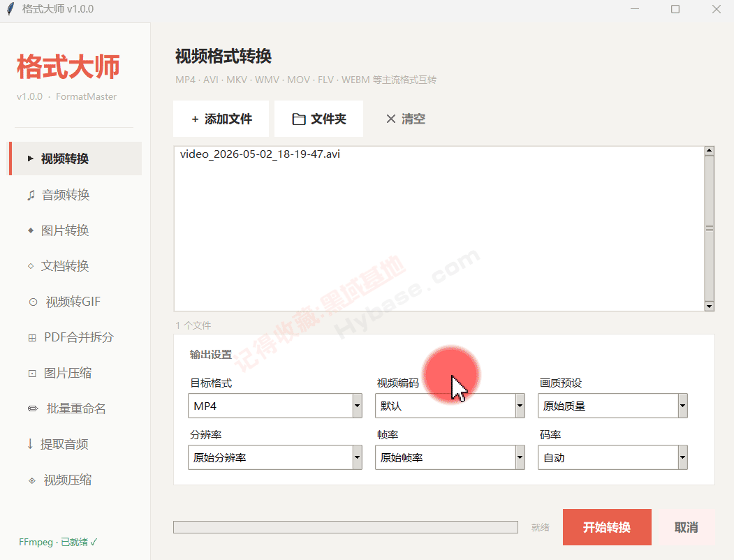
Task: Click the diamond icon beside 图片转换
Action: coord(31,230)
